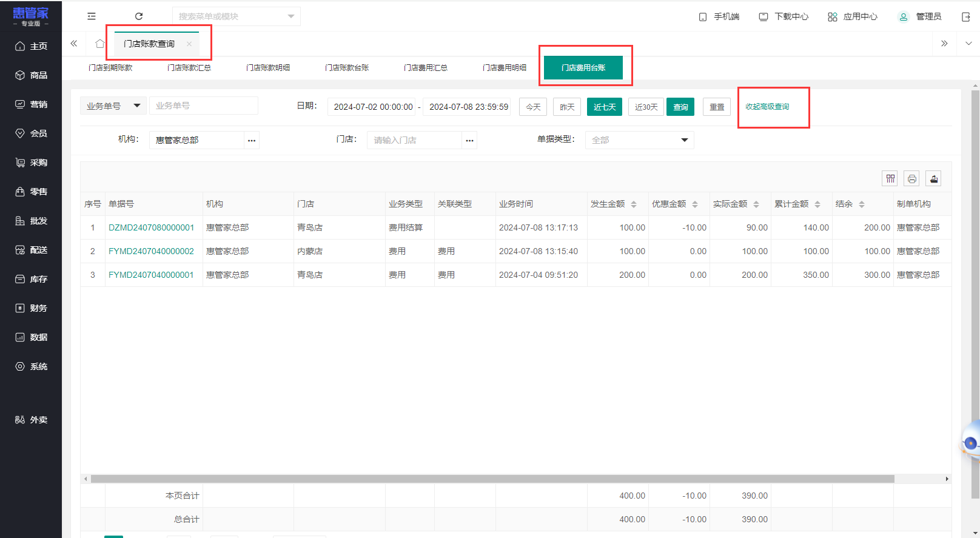The image size is (980, 538).
Task: Open 系统 in the sidebar
Action: (x=31, y=366)
